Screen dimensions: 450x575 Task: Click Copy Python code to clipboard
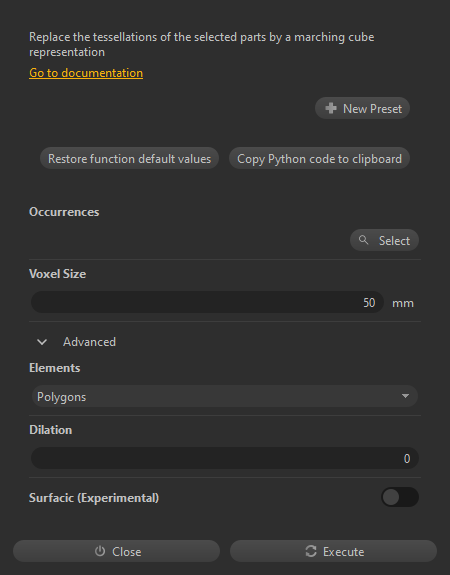click(x=319, y=158)
